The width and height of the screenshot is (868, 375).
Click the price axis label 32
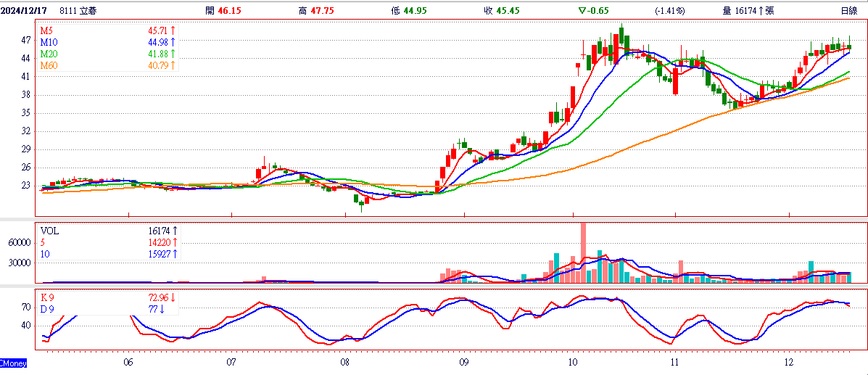tap(27, 132)
